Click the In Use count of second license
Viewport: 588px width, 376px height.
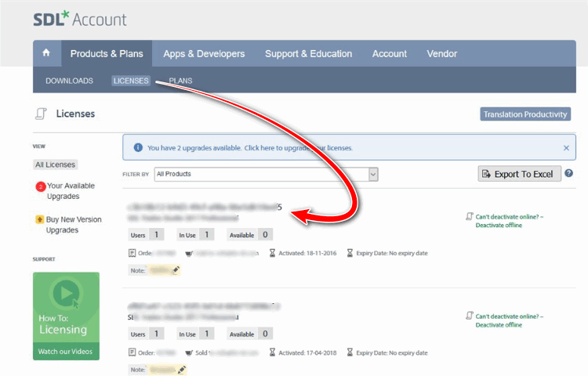click(207, 333)
